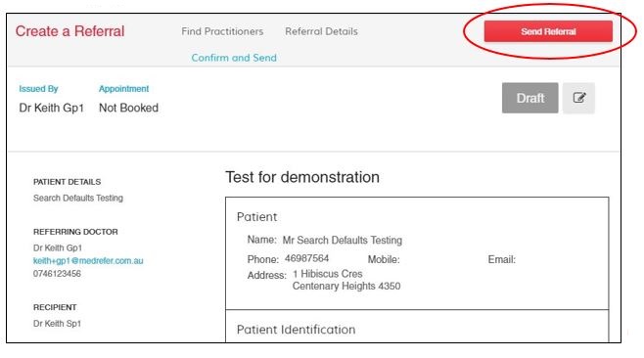This screenshot has height=358, width=644.
Task: Click the Patient Identification section heading
Action: tap(296, 330)
